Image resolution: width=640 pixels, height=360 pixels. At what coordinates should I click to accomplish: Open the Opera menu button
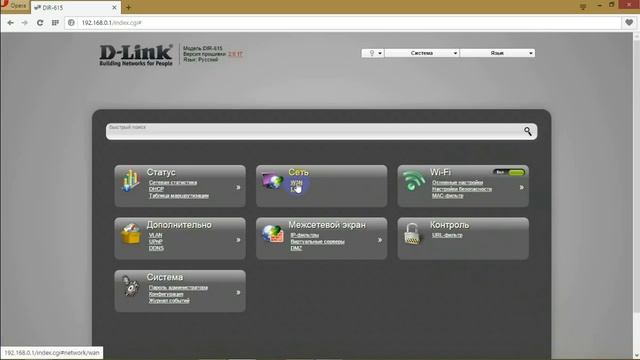14,6
